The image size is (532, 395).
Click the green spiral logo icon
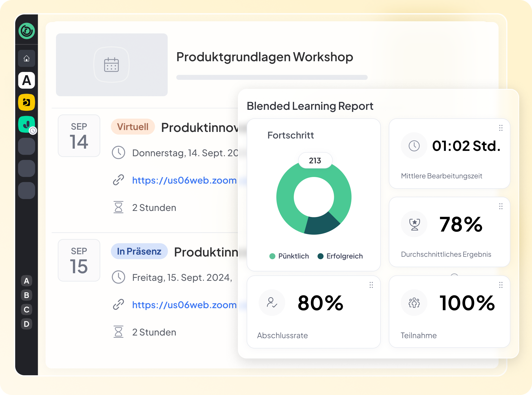coord(27,31)
